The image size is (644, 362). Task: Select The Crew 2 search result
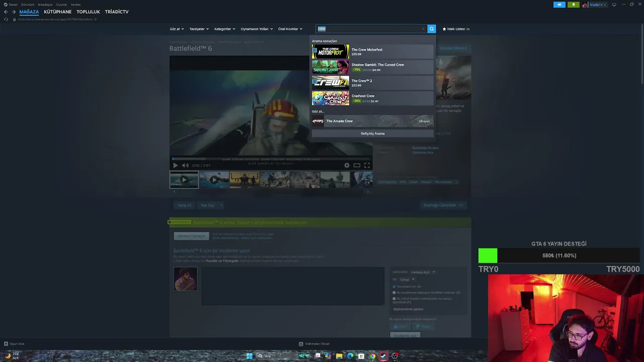tap(372, 82)
